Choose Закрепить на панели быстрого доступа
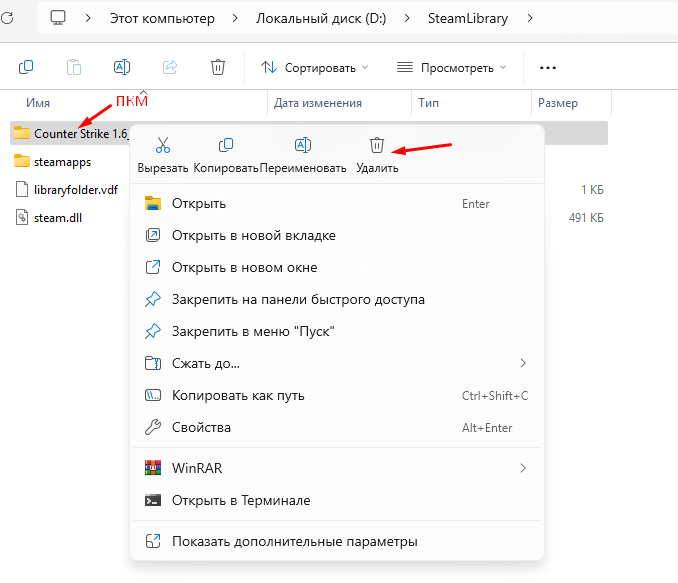 coord(337,299)
